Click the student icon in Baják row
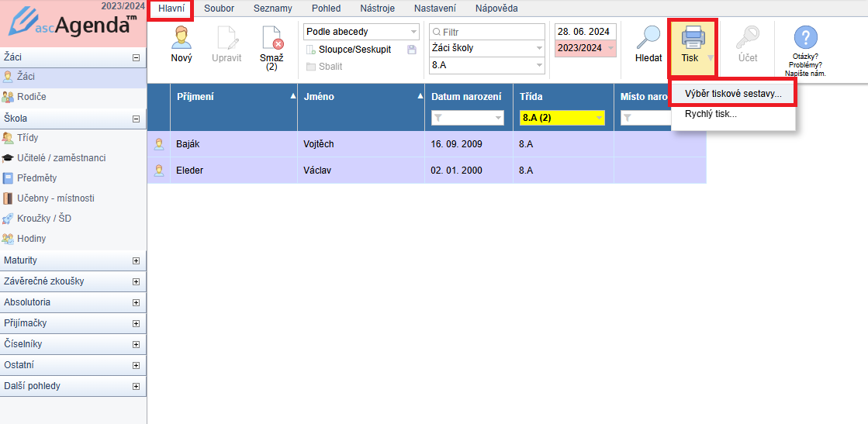868x424 pixels. (159, 144)
